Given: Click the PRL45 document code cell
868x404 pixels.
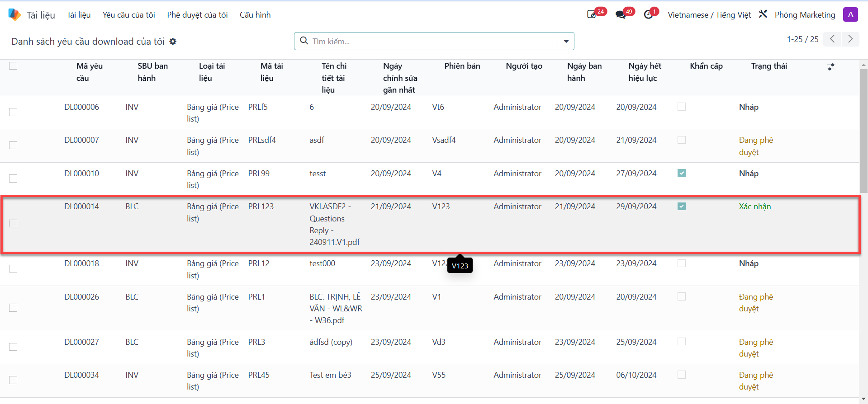Looking at the screenshot, I should [x=259, y=375].
